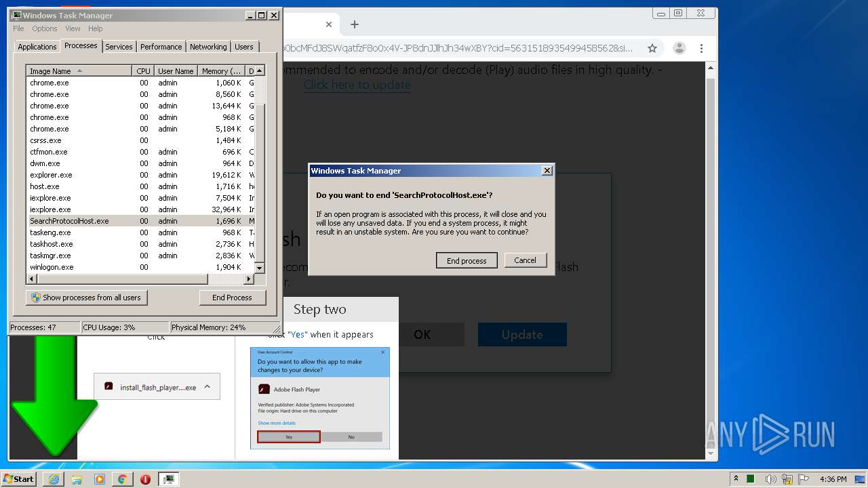The height and width of the screenshot is (488, 868).
Task: Click the OK button on the Flash popup
Action: click(422, 334)
